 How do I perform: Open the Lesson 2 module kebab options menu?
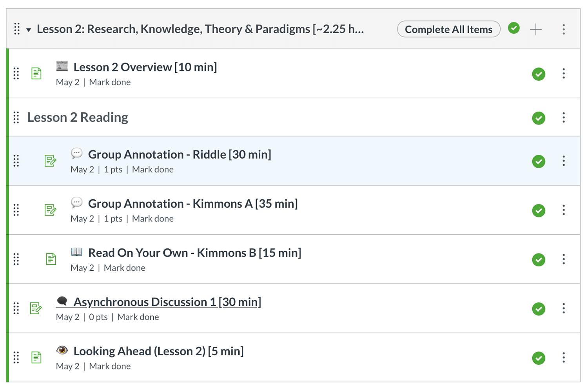(x=564, y=29)
